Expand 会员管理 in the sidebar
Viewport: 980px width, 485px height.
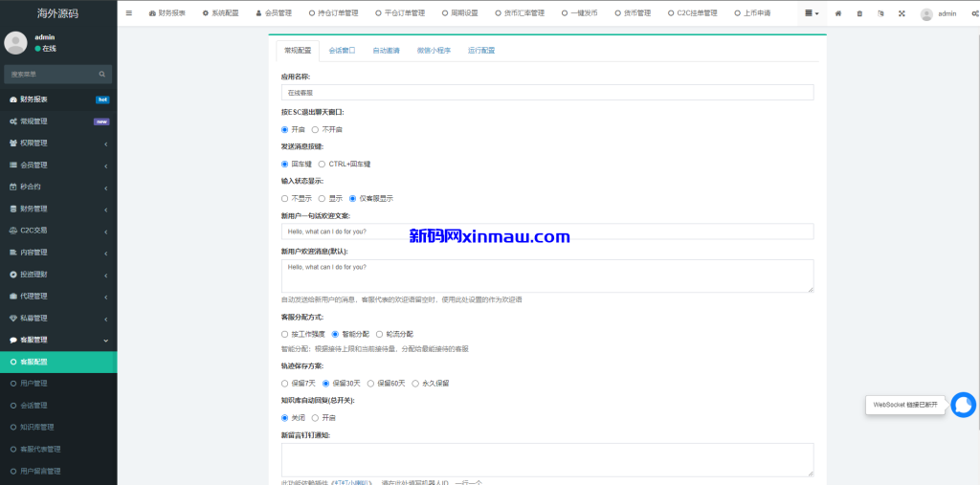click(58, 165)
